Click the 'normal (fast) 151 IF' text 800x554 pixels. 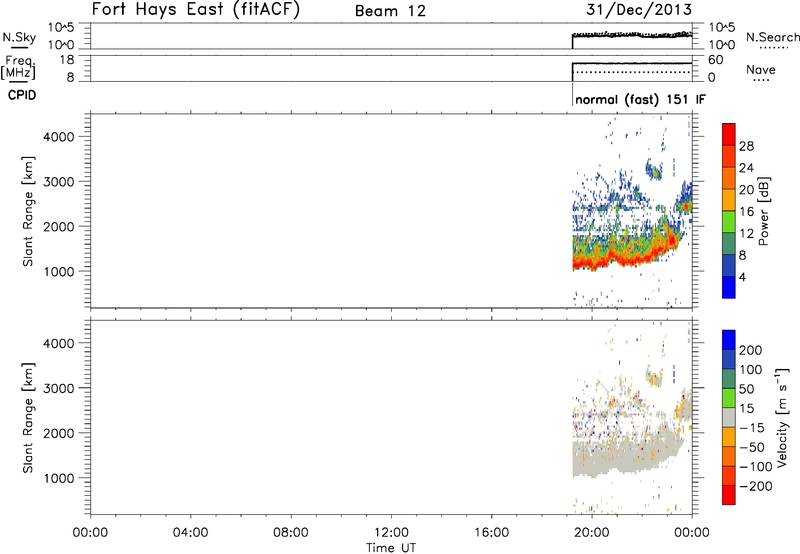tap(640, 99)
